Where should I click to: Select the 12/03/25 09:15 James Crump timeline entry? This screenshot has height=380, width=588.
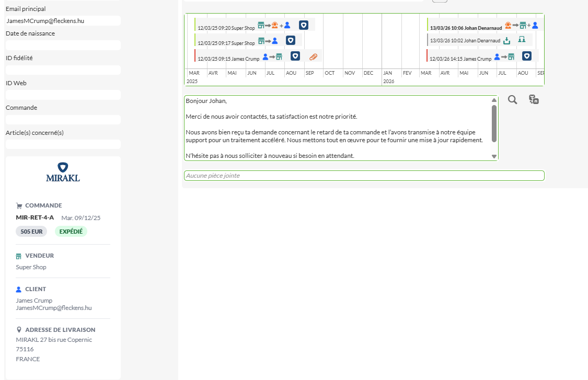point(228,59)
